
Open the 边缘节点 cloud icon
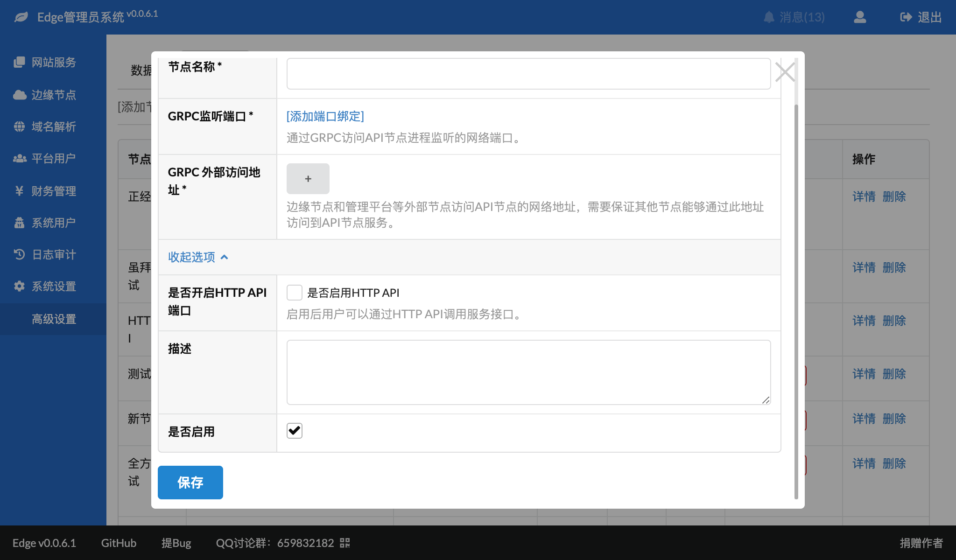point(19,95)
